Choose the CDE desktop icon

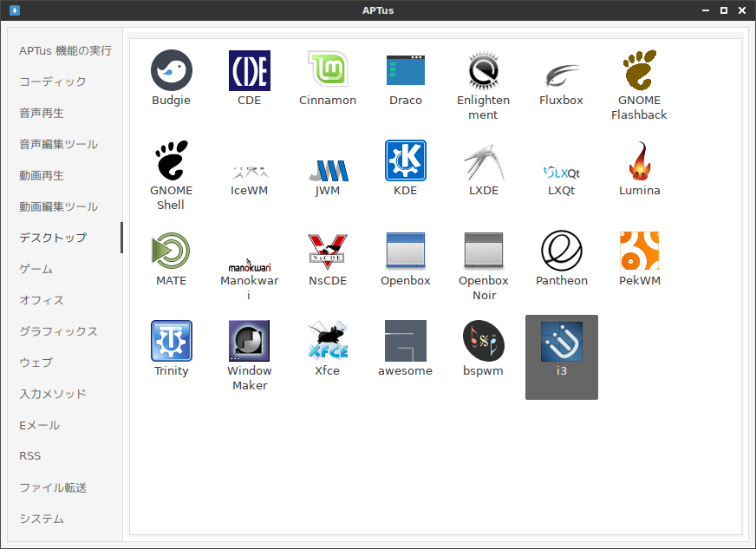tap(250, 70)
